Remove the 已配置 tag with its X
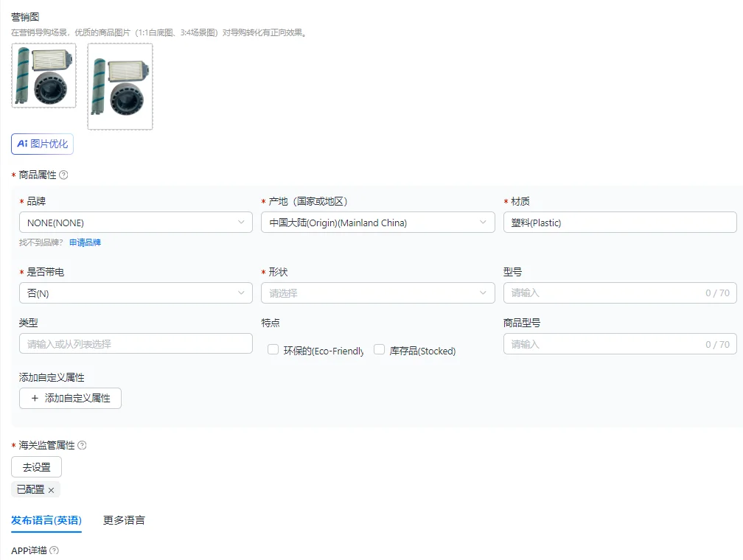Image resolution: width=743 pixels, height=560 pixels. [x=51, y=490]
